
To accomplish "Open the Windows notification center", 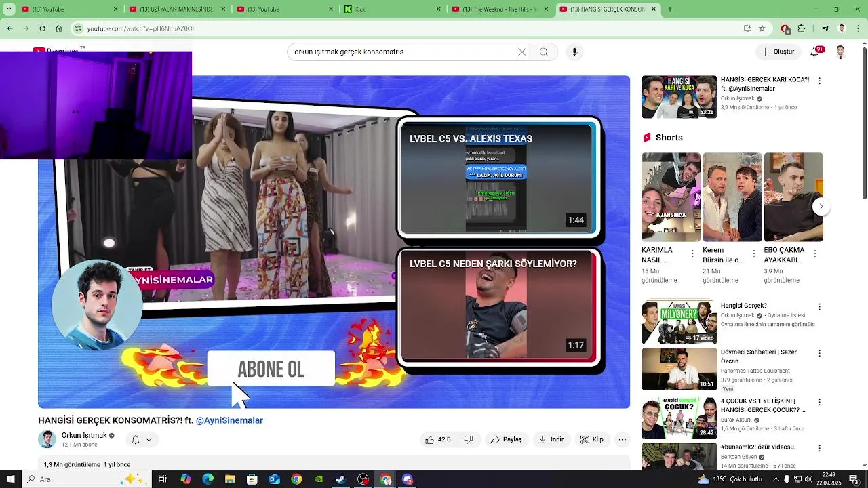I will [x=854, y=479].
